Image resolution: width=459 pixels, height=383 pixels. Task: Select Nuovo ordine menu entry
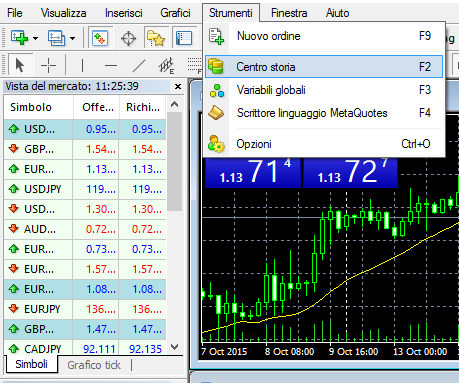point(324,36)
